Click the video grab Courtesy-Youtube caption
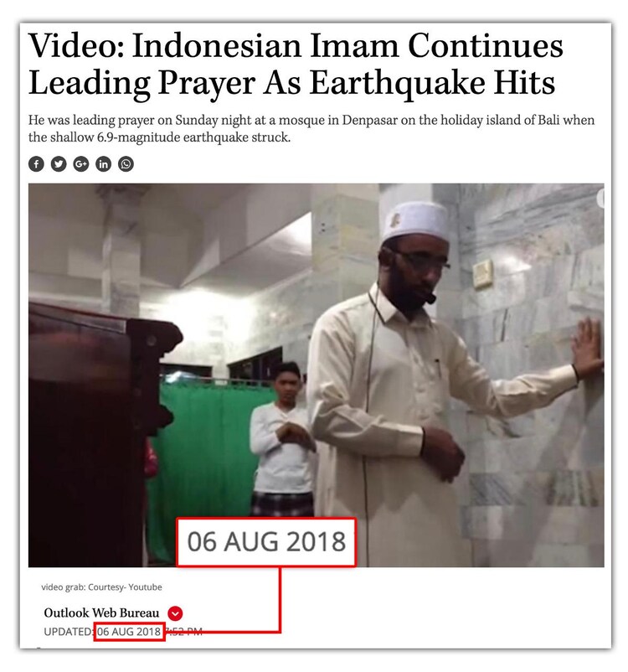 coord(101,587)
